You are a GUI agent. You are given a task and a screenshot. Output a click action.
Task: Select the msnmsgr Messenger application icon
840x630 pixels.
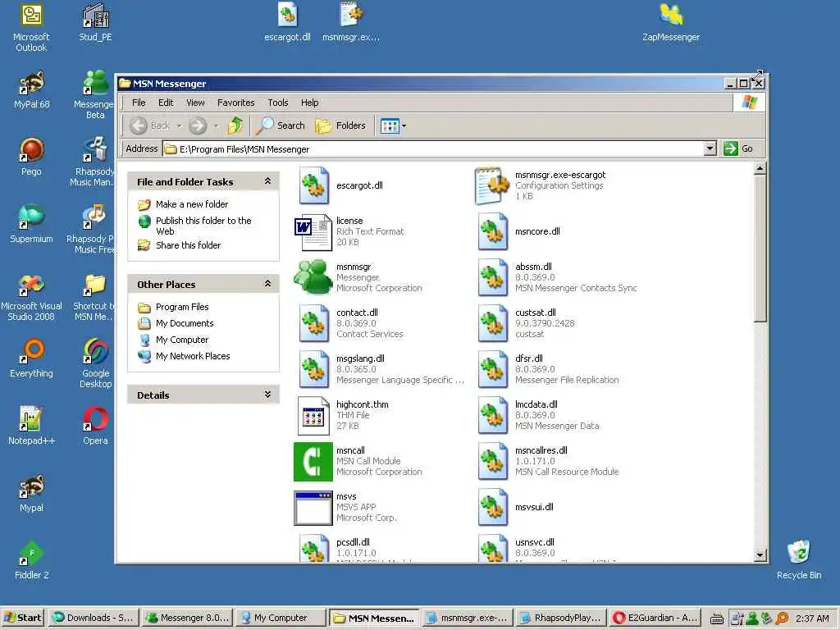click(313, 277)
